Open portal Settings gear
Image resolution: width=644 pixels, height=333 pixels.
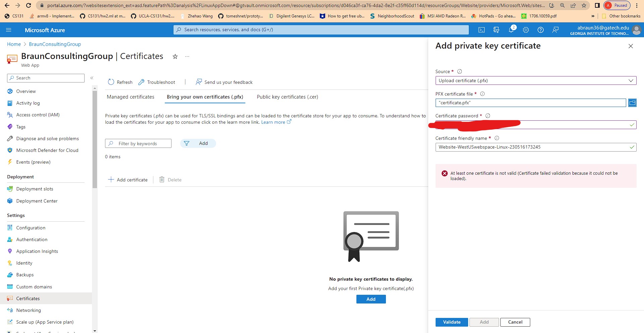coord(526,30)
